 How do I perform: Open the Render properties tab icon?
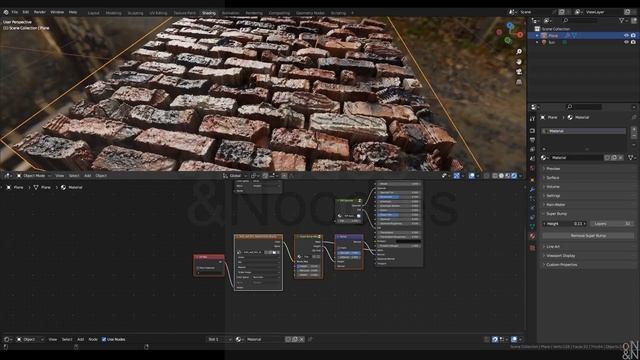(532, 131)
